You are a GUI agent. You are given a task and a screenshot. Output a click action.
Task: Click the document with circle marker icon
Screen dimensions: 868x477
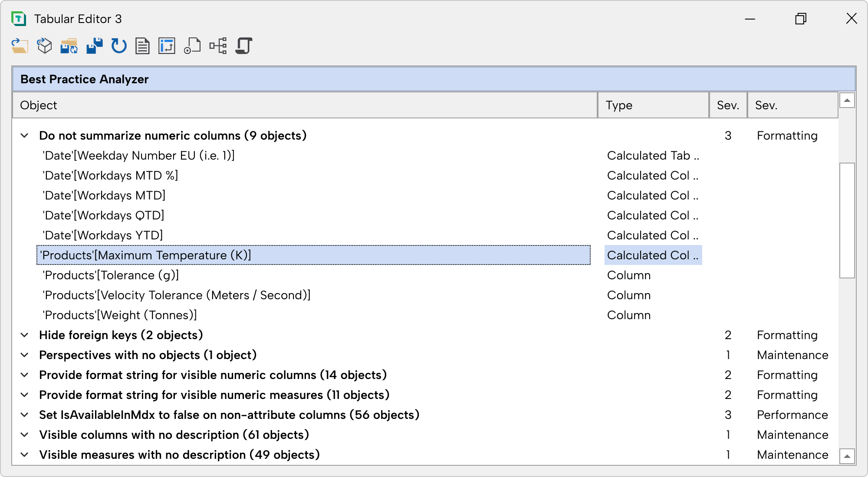pyautogui.click(x=192, y=46)
